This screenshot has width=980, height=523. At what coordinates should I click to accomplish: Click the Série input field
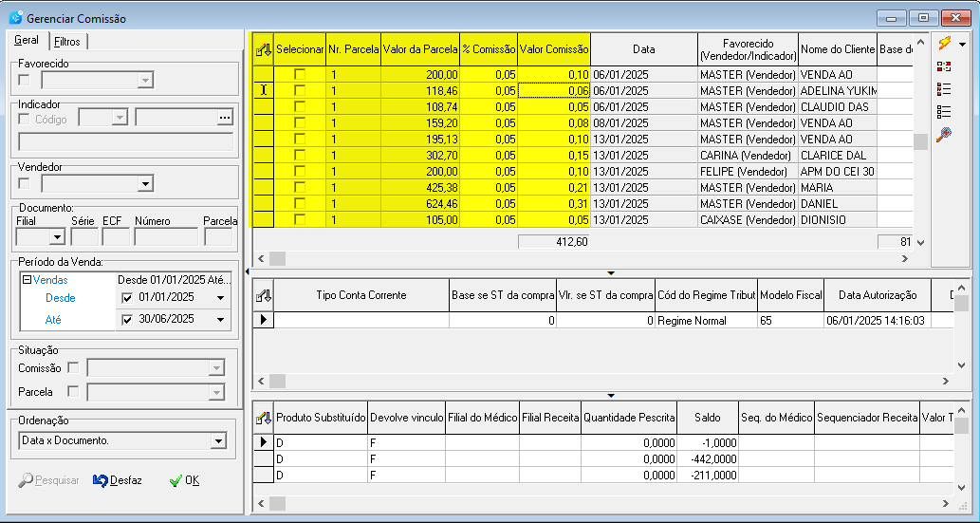coord(84,237)
